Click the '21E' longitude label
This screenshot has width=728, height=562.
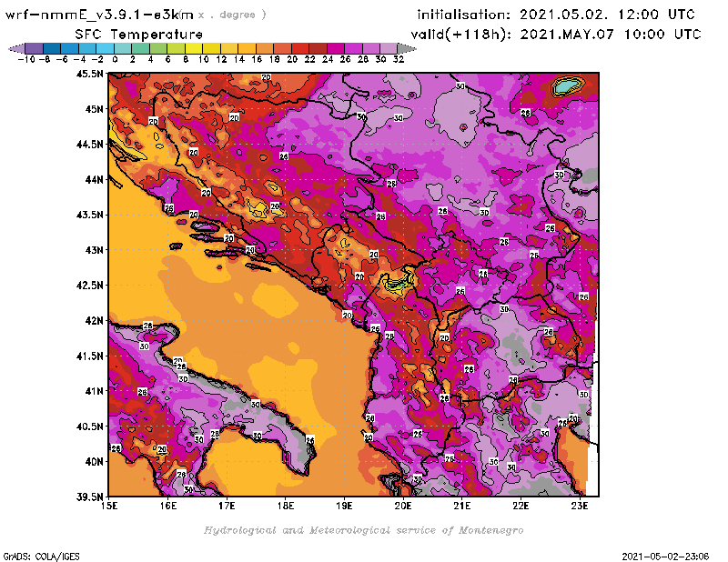(x=462, y=506)
